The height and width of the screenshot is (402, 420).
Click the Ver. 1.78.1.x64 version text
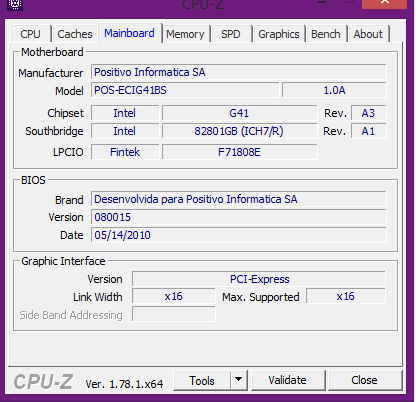tap(124, 384)
